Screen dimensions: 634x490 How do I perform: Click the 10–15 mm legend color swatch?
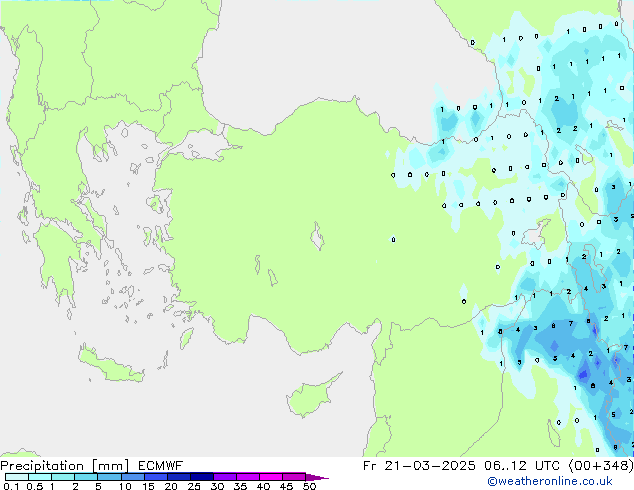click(x=132, y=477)
